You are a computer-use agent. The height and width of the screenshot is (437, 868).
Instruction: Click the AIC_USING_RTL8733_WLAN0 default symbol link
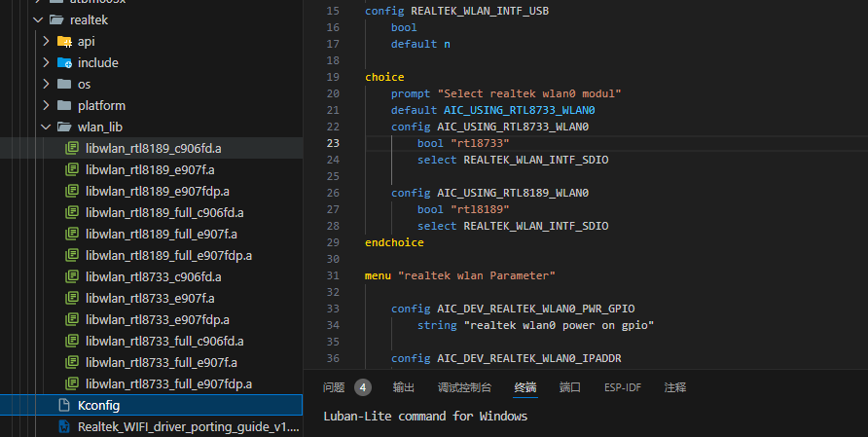(520, 110)
